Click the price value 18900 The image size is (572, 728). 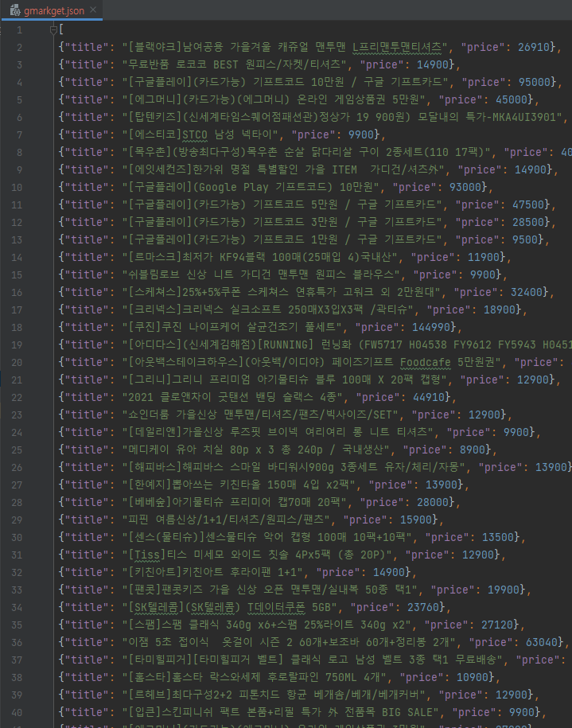pyautogui.click(x=500, y=309)
